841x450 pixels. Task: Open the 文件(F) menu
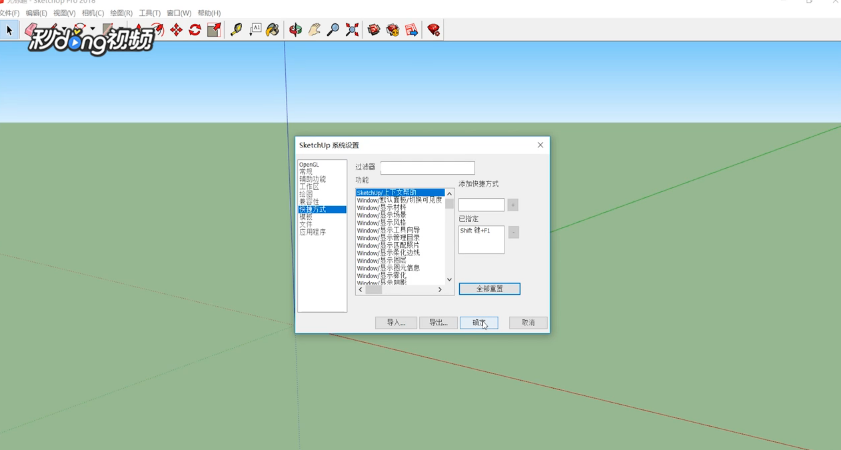click(9, 13)
